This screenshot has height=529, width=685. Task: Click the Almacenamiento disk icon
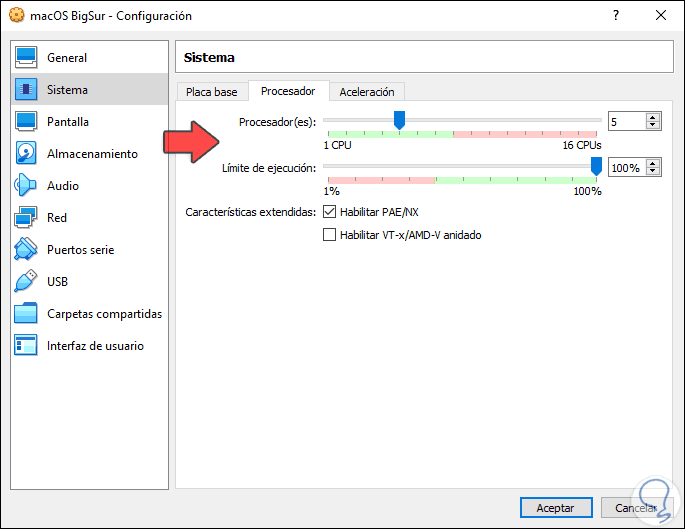click(26, 153)
